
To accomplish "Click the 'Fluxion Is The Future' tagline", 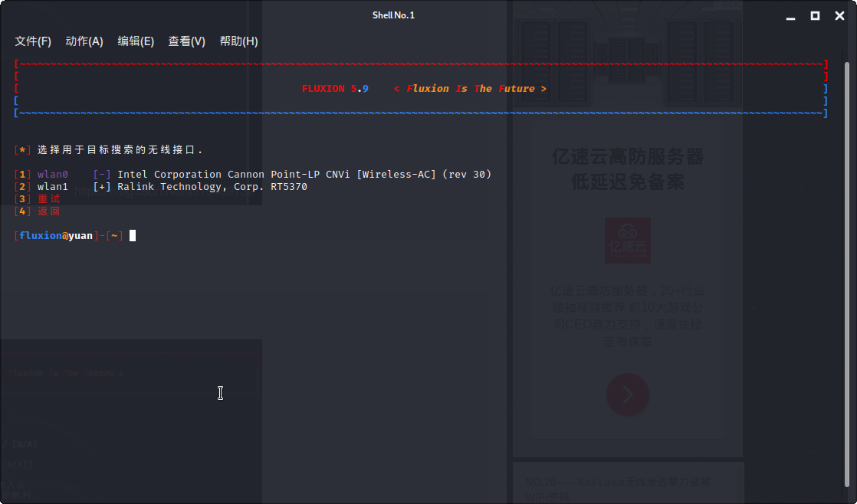I will pos(470,88).
